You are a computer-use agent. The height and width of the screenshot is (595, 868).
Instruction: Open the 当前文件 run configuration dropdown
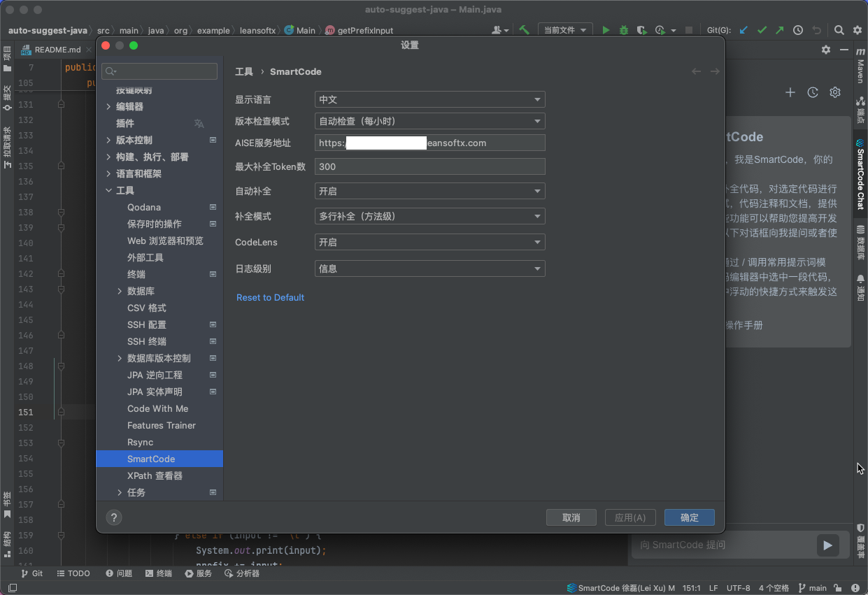tap(565, 30)
